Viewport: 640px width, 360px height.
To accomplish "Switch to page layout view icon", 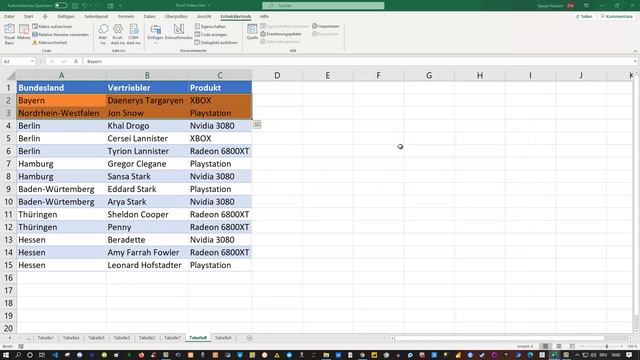I will pos(559,346).
